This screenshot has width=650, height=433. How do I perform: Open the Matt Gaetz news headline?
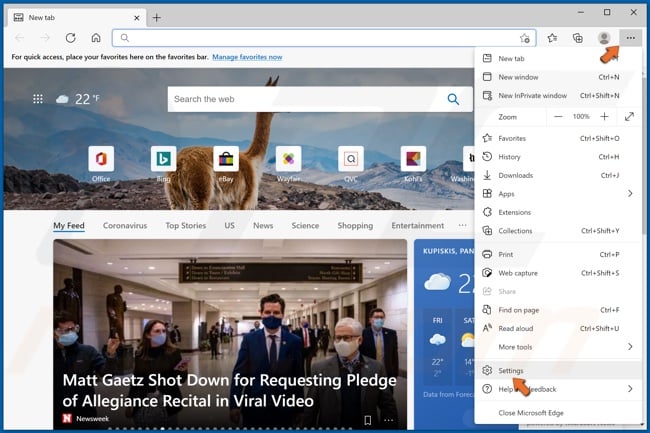[230, 390]
